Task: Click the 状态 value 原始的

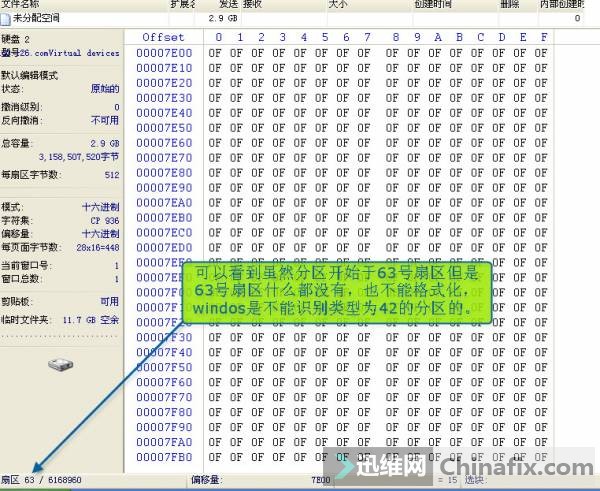Action: (x=105, y=89)
